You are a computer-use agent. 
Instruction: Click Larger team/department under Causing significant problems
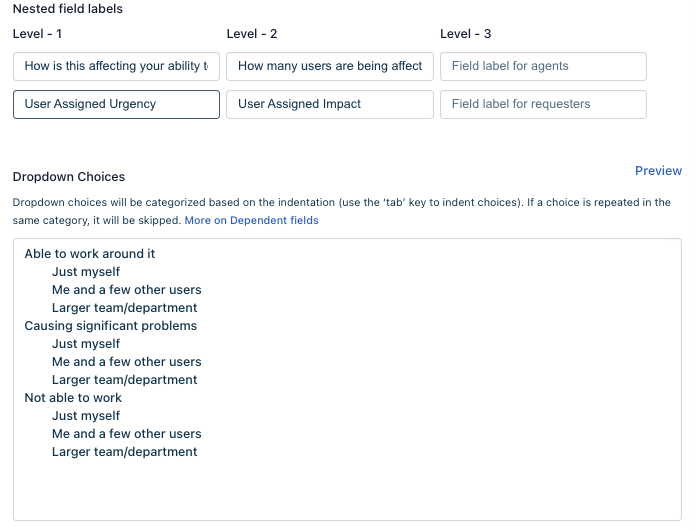(124, 380)
